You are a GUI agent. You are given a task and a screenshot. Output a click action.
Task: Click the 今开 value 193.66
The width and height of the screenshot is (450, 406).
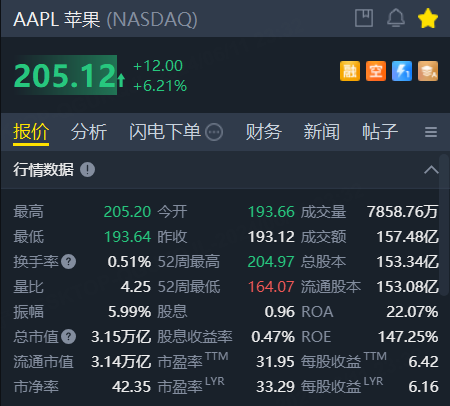(x=271, y=212)
